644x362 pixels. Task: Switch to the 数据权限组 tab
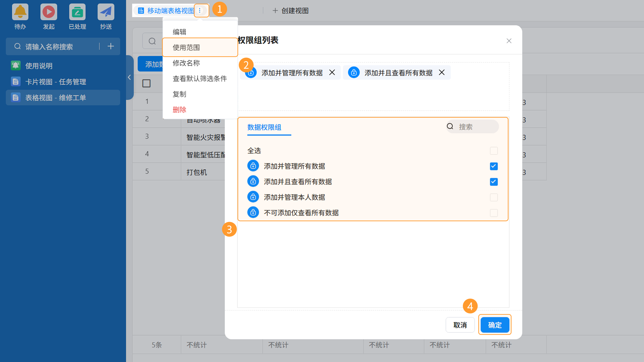(264, 127)
